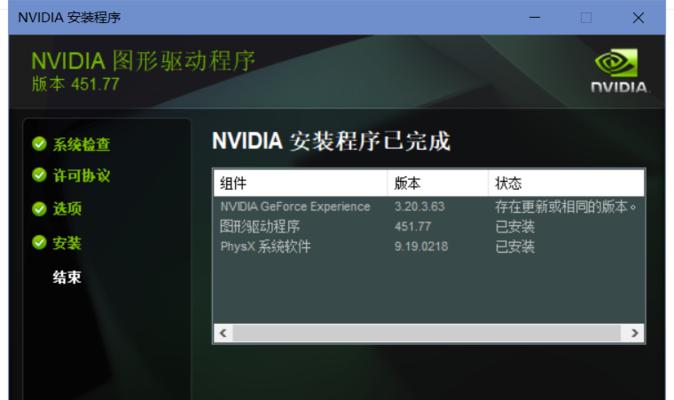This screenshot has width=674, height=400.
Task: Click the green checkmark beside 选项
Action: (39, 209)
